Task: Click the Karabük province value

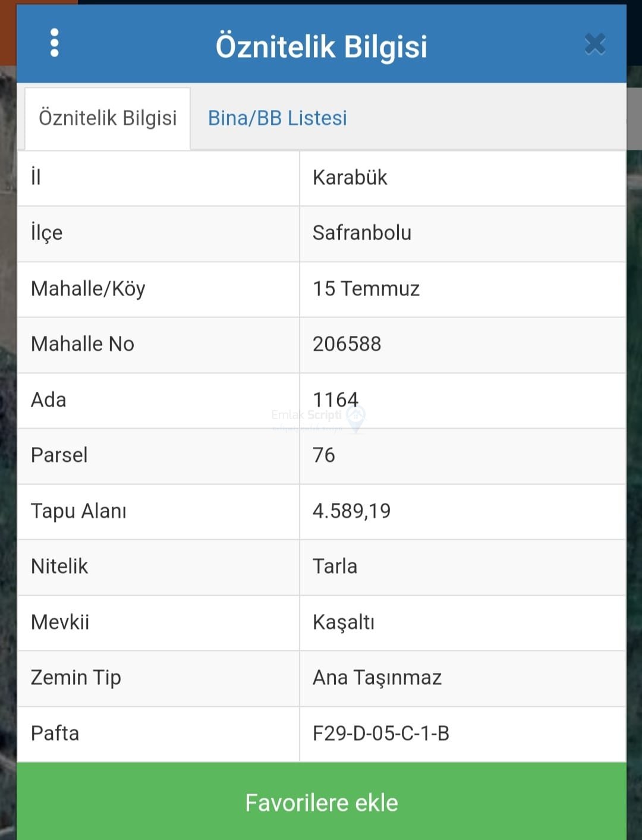Action: click(x=350, y=178)
